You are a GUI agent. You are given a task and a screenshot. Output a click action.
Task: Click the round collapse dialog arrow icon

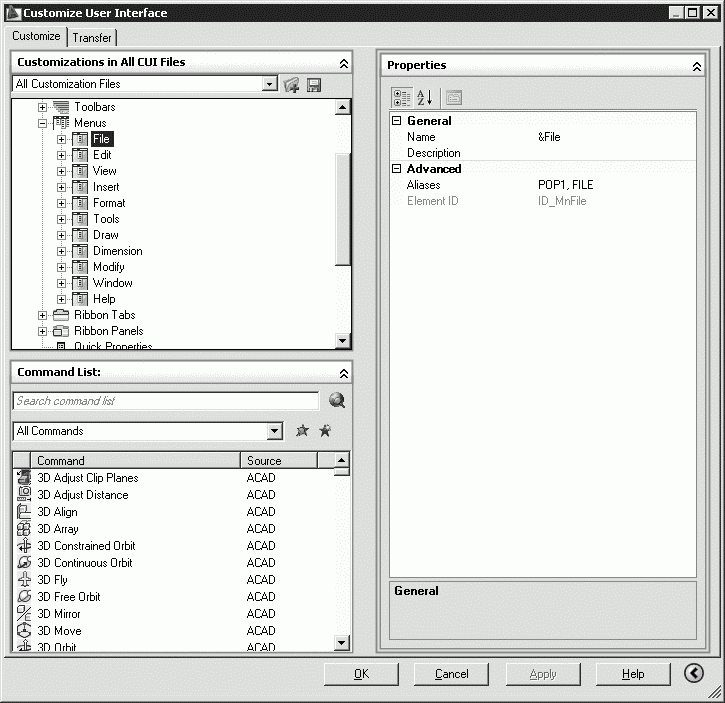click(x=694, y=673)
